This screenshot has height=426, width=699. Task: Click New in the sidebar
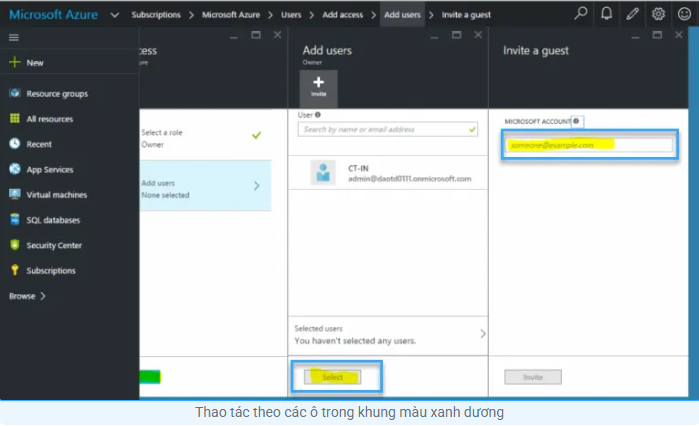pyautogui.click(x=35, y=63)
